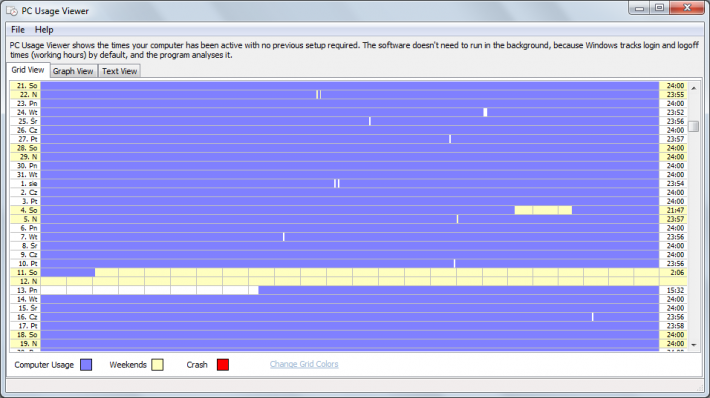The image size is (710, 398).
Task: Click the yellow Weekends color swatch
Action: pos(158,365)
